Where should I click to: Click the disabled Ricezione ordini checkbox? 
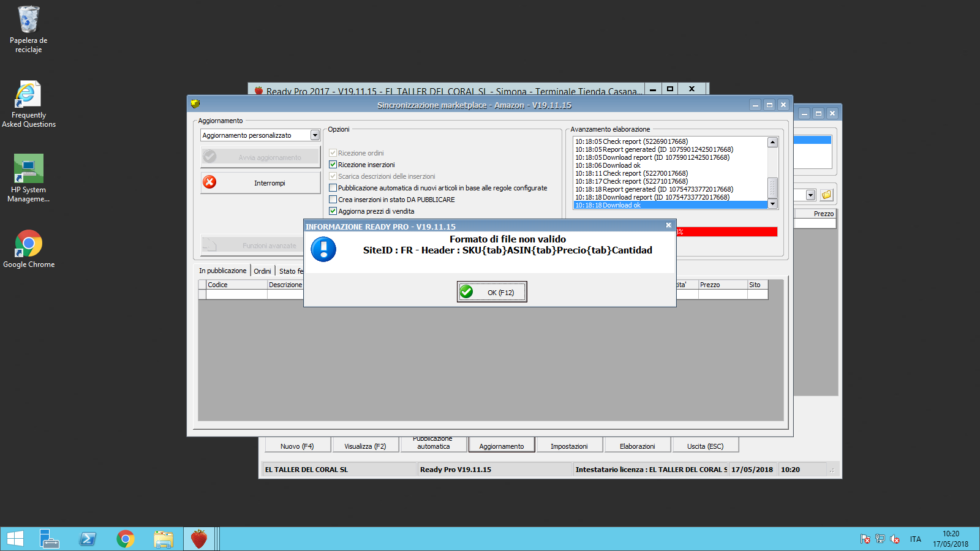333,153
